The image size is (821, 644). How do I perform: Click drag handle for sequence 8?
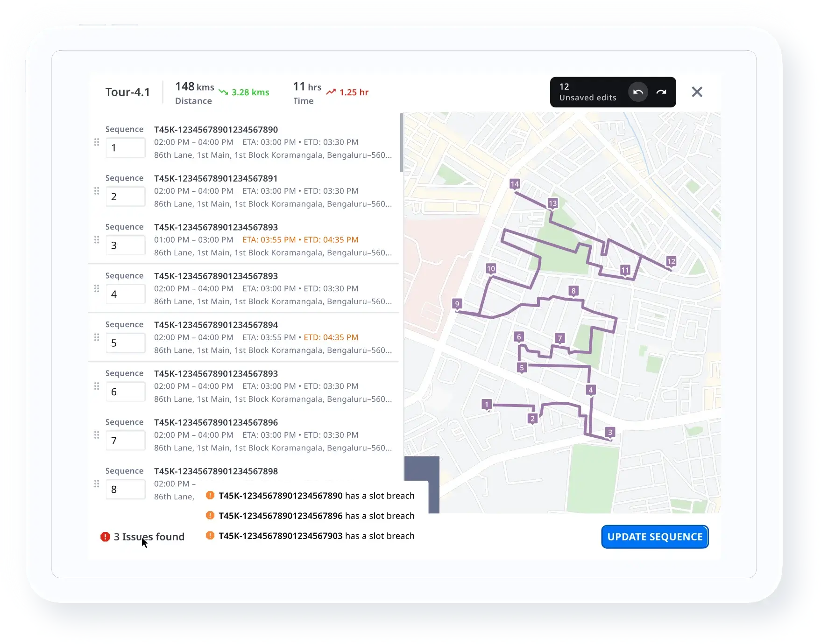(97, 484)
